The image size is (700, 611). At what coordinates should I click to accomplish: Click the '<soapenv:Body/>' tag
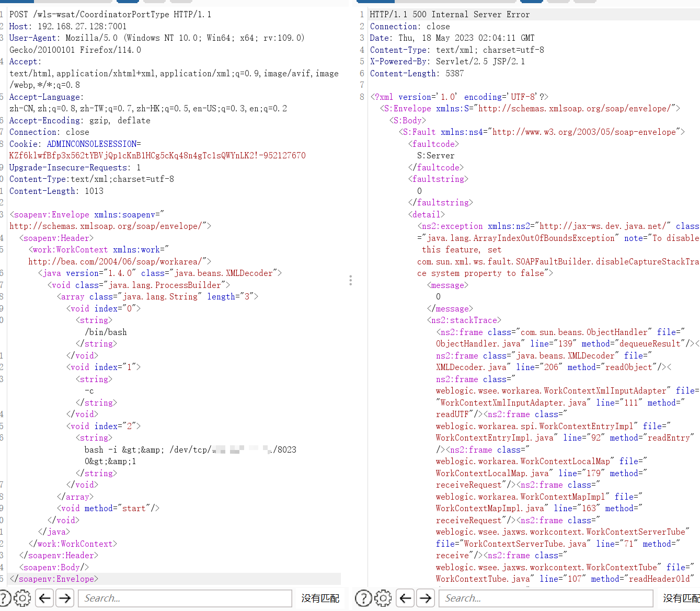(54, 568)
